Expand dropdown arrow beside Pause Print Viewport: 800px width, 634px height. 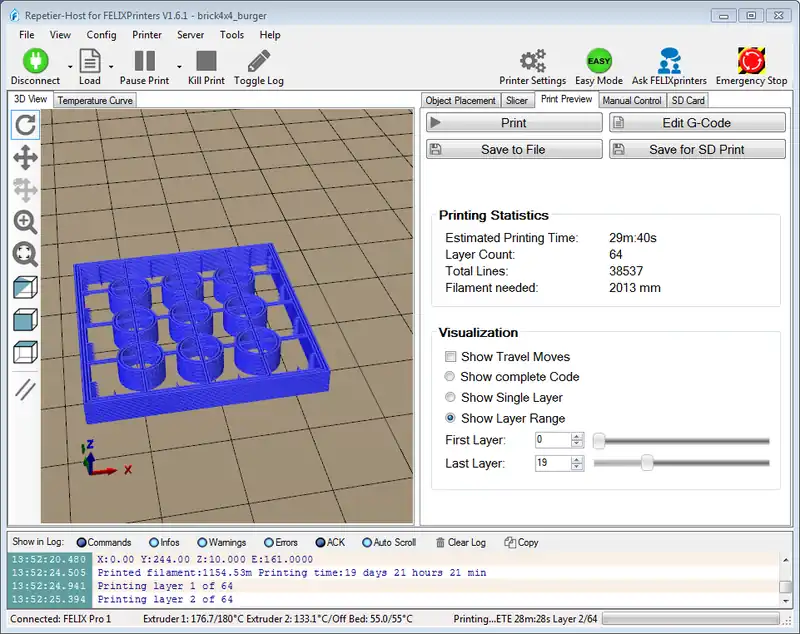(178, 67)
